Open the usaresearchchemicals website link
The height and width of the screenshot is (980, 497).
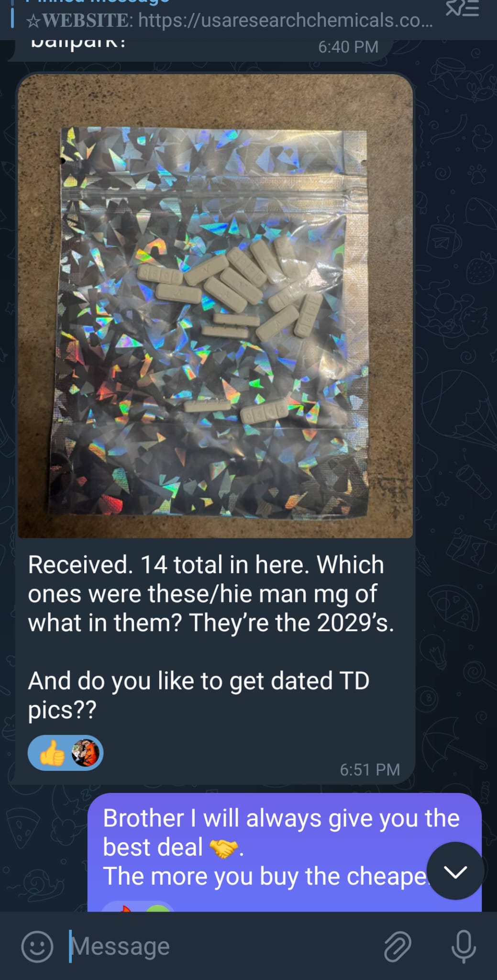(x=286, y=21)
